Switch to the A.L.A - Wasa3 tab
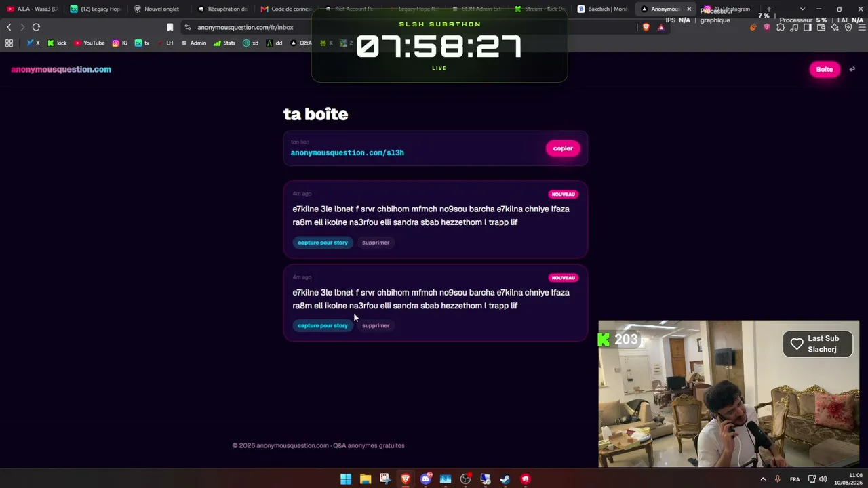The image size is (868, 488). pos(32,9)
